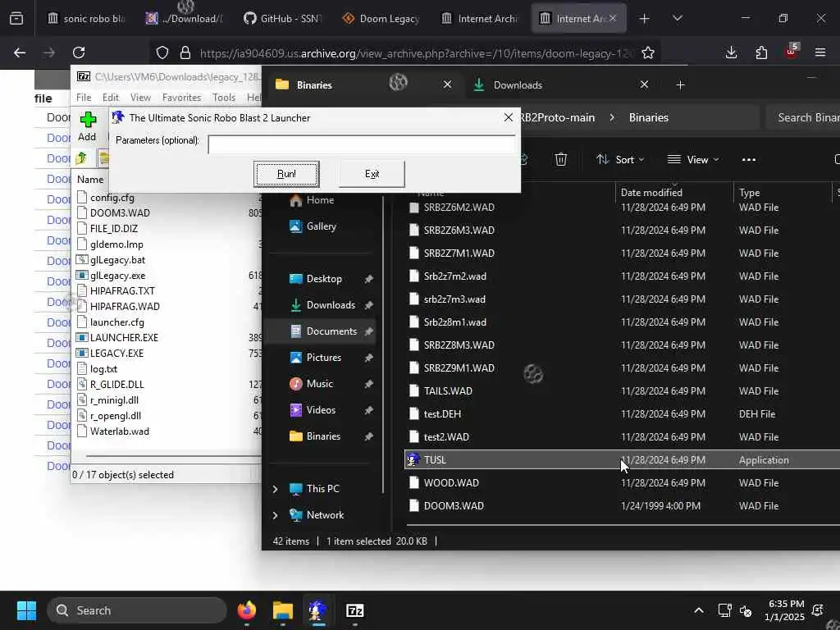Open Firefox downloads panel
Image resolution: width=840 pixels, height=630 pixels.
[731, 52]
